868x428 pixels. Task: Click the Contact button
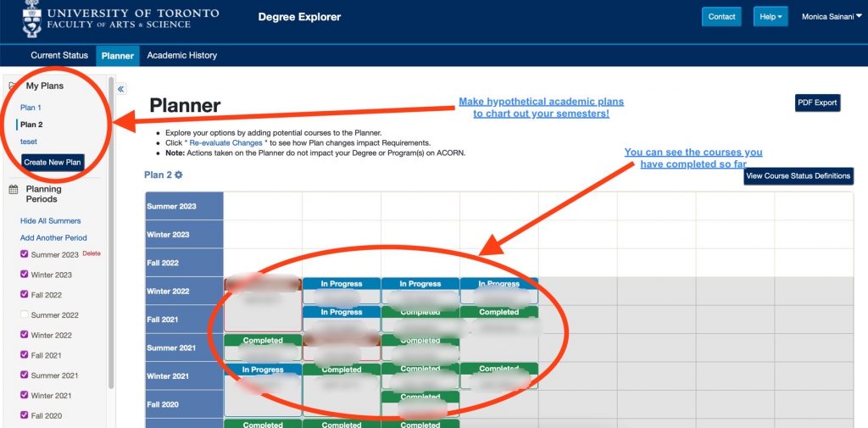point(721,17)
